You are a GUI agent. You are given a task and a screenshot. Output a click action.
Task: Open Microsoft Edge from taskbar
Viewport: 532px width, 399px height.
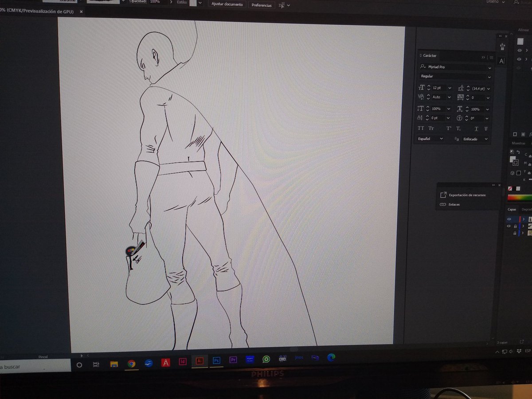331,356
